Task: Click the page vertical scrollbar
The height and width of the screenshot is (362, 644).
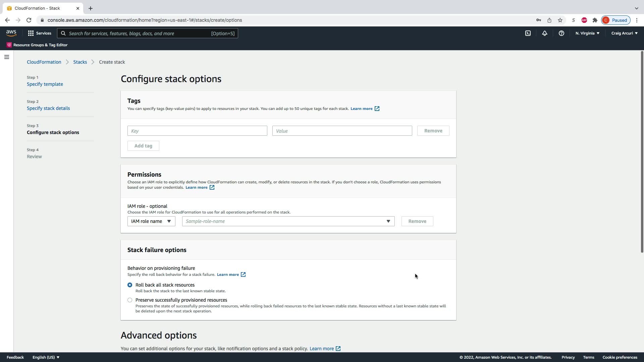Action: [x=642, y=151]
